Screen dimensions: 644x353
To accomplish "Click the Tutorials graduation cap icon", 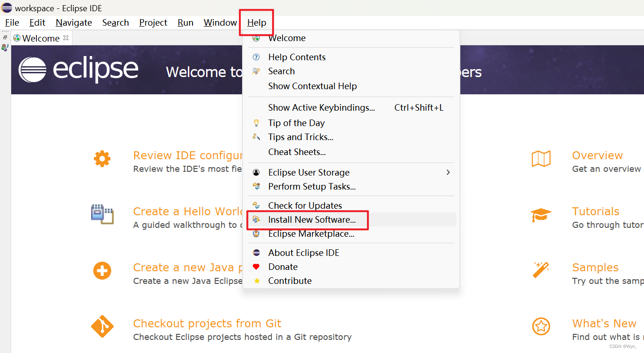I will pos(541,215).
